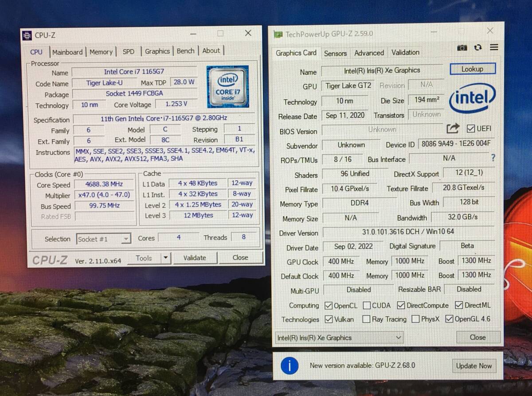Click the Update Now button
The image size is (532, 396).
473,366
